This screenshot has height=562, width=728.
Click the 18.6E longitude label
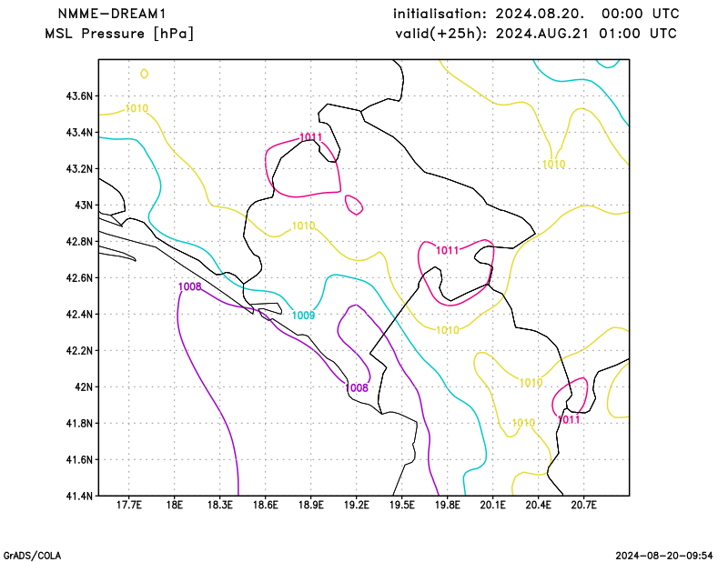[x=266, y=505]
